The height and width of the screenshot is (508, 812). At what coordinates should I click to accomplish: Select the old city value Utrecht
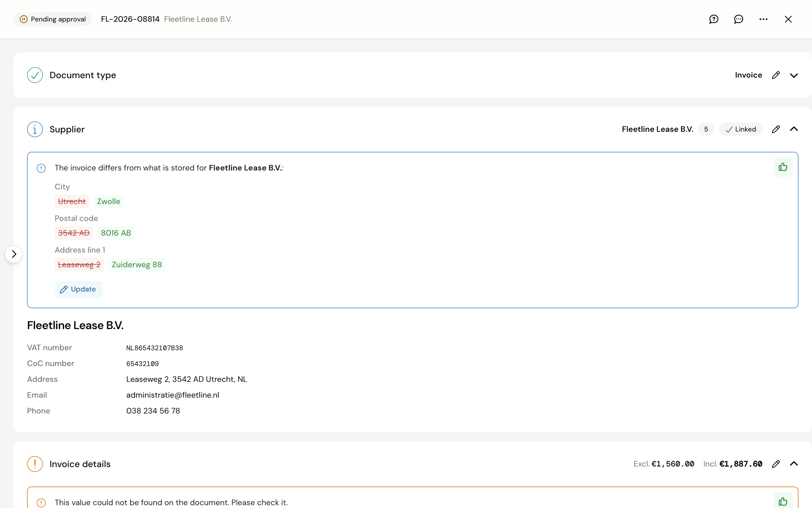point(72,201)
